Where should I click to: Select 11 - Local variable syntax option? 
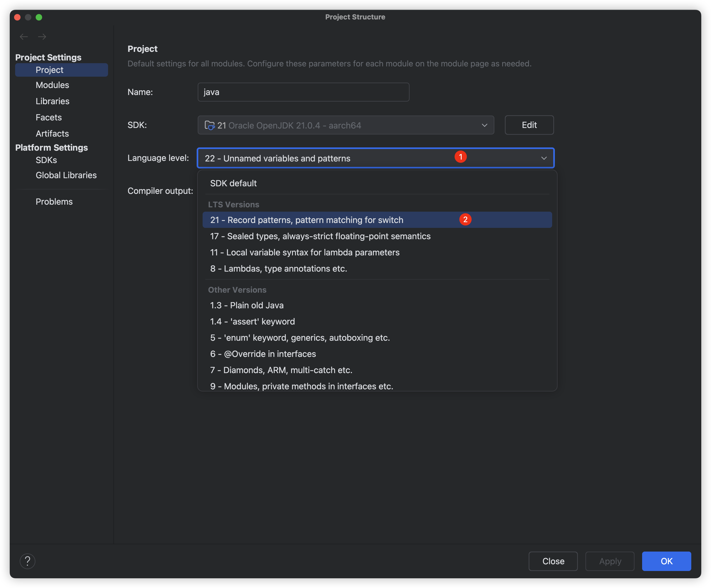pos(304,252)
